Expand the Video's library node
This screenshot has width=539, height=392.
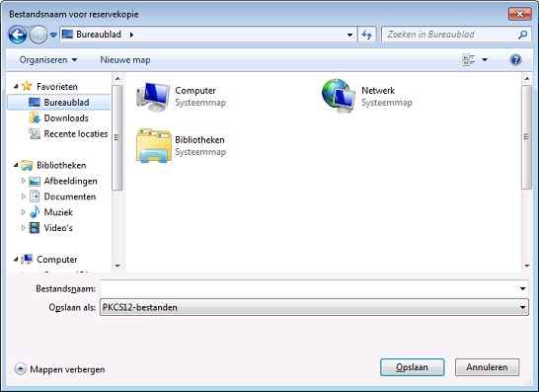click(x=23, y=228)
